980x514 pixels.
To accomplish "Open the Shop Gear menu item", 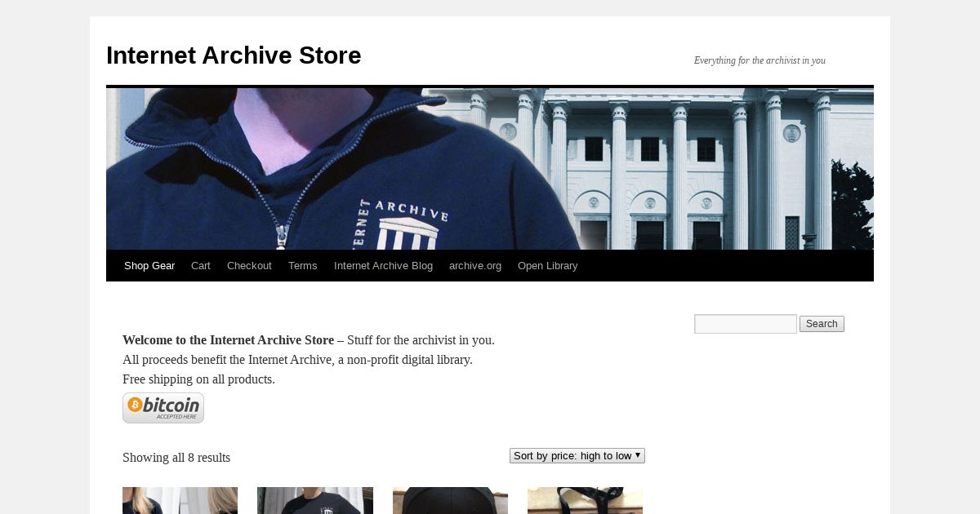I will [x=149, y=266].
